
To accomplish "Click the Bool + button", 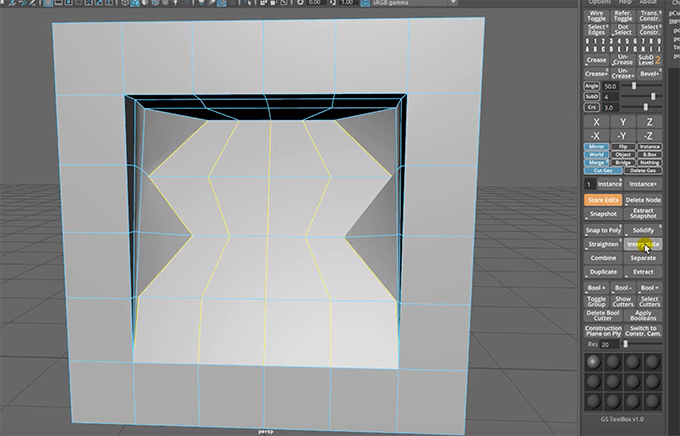I will coord(596,288).
